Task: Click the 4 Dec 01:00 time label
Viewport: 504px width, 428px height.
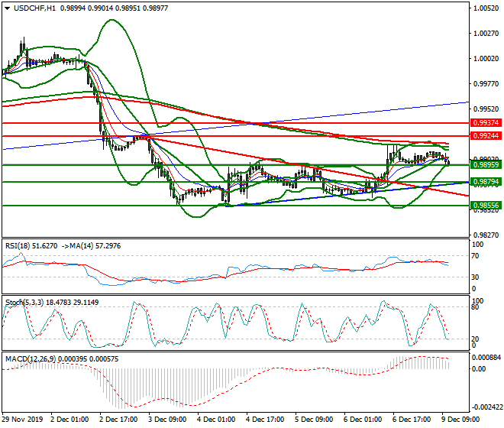Action: click(216, 420)
